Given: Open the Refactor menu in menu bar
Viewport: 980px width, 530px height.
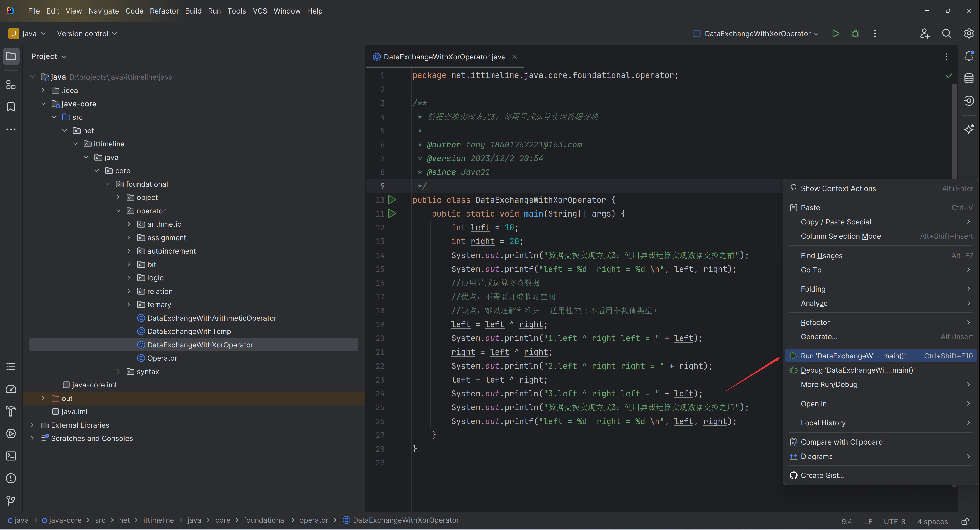Looking at the screenshot, I should coord(164,11).
